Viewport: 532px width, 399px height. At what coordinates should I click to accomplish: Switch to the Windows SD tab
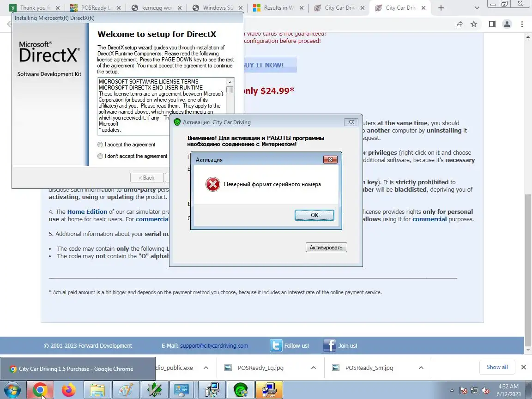217,8
